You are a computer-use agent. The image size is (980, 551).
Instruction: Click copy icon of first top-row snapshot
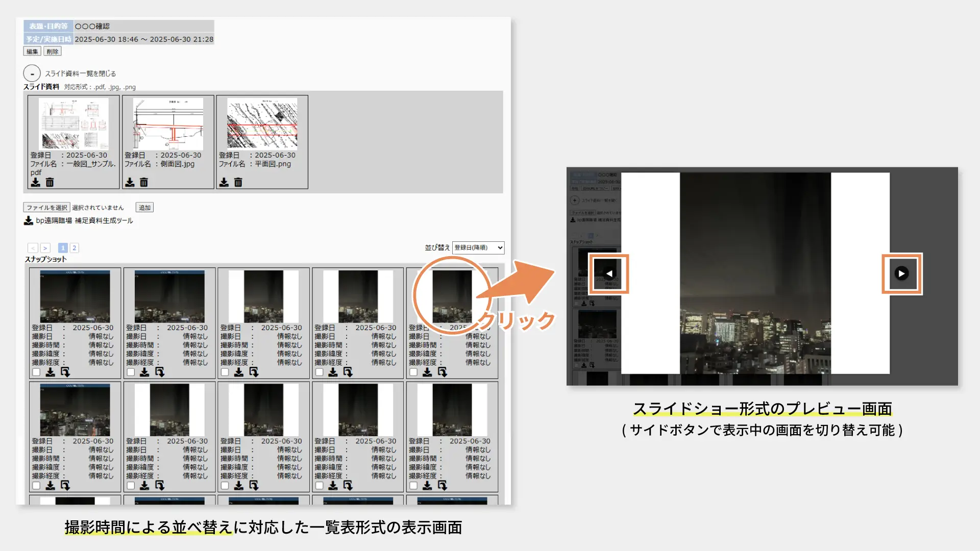pyautogui.click(x=65, y=372)
